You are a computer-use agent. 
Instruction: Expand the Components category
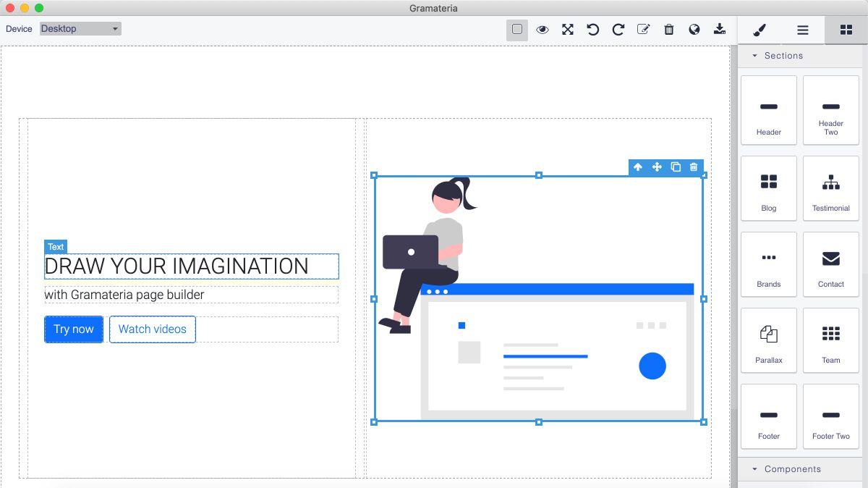pyautogui.click(x=800, y=469)
